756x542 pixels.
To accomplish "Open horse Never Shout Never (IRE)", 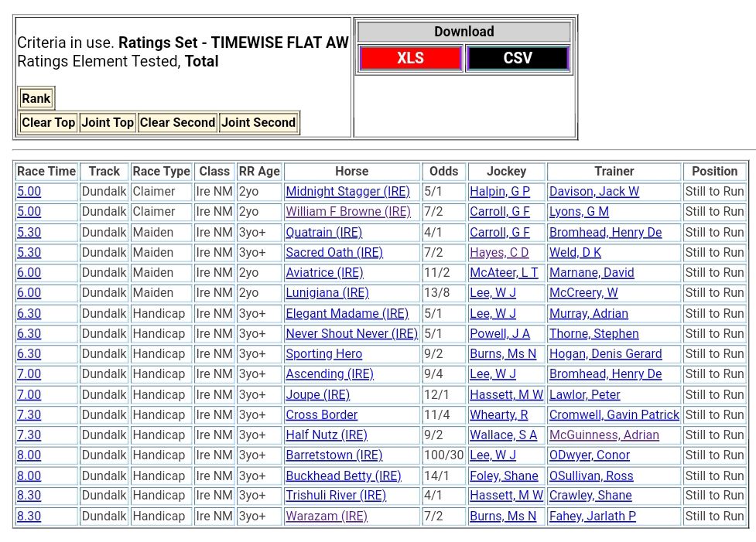I will point(351,334).
